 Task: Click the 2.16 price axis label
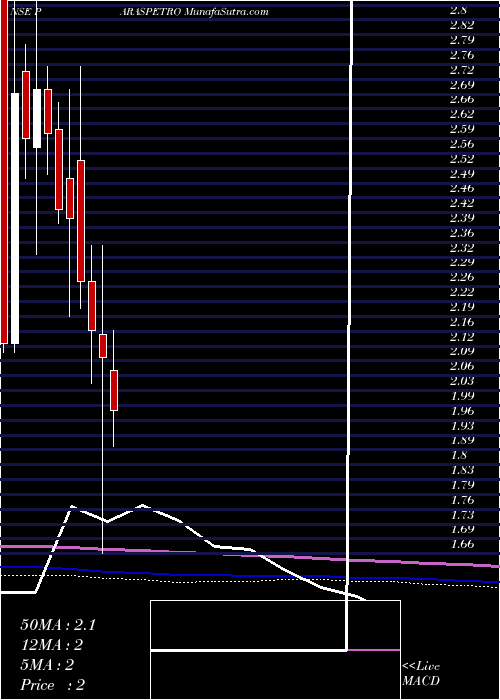pos(462,321)
